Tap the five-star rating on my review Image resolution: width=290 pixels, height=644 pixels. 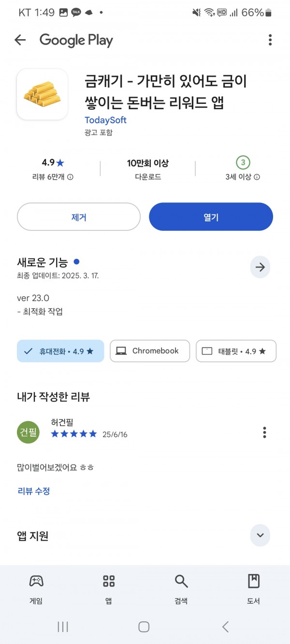[x=74, y=434]
